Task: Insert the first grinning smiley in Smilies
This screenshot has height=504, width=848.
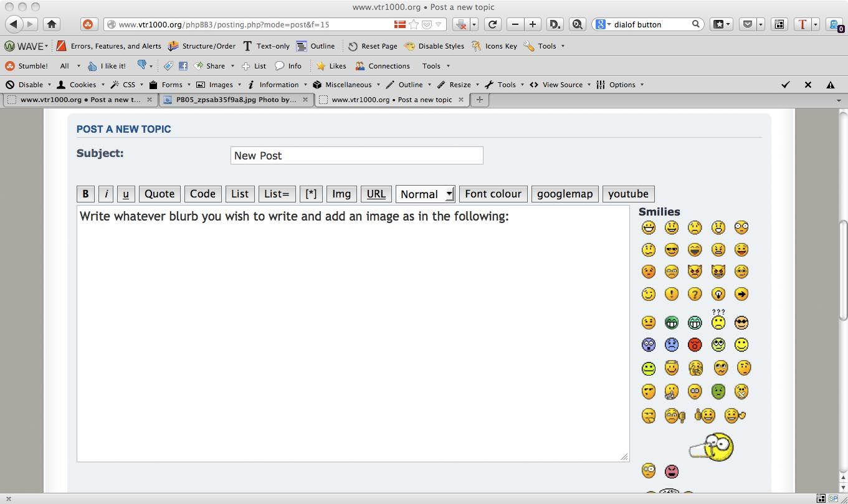Action: (649, 227)
